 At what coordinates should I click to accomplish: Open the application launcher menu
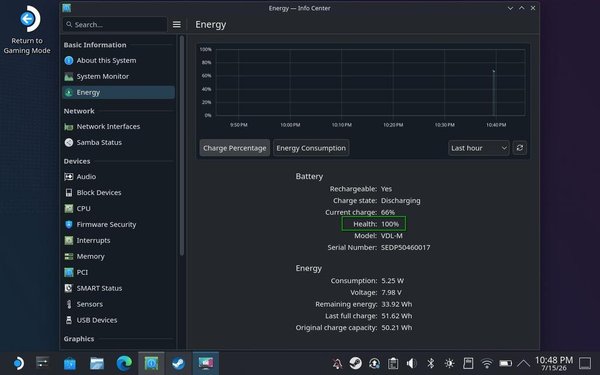(x=18, y=363)
